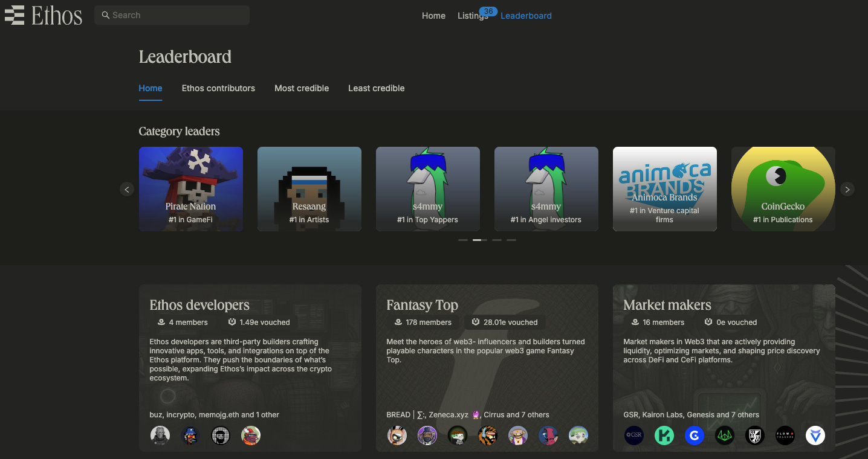This screenshot has width=868, height=459.
Task: Open CoinGecko Publications card
Action: [x=783, y=189]
